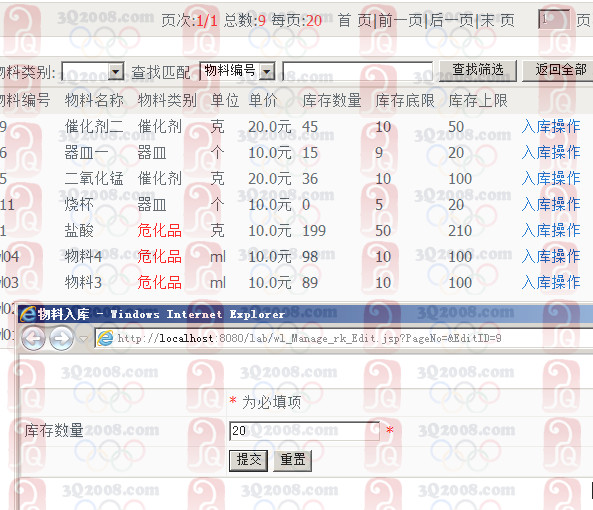Click the IE forward arrow button
This screenshot has width=593, height=510.
coord(62,338)
